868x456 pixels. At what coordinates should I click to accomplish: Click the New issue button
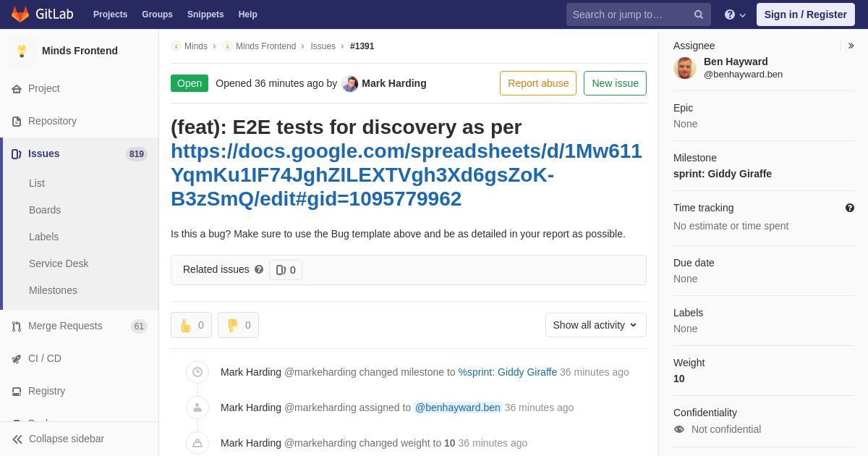tap(615, 83)
